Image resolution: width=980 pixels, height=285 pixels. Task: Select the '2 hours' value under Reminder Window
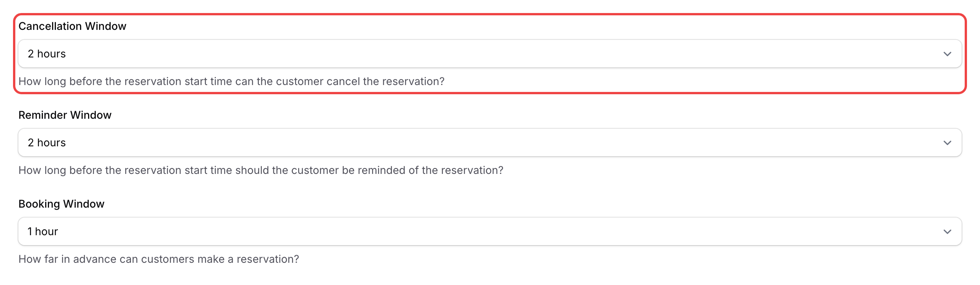46,142
